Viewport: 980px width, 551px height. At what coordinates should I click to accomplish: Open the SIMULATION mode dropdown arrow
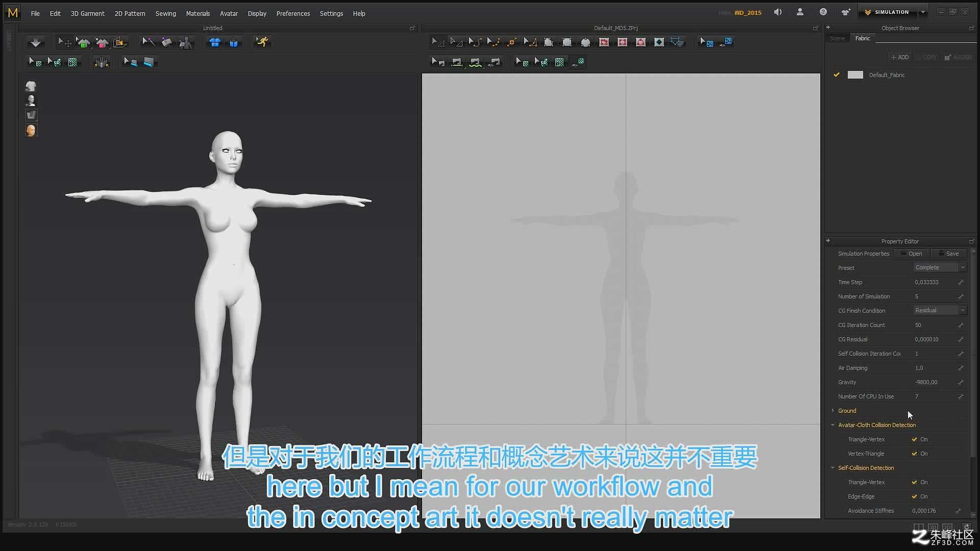pyautogui.click(x=923, y=12)
